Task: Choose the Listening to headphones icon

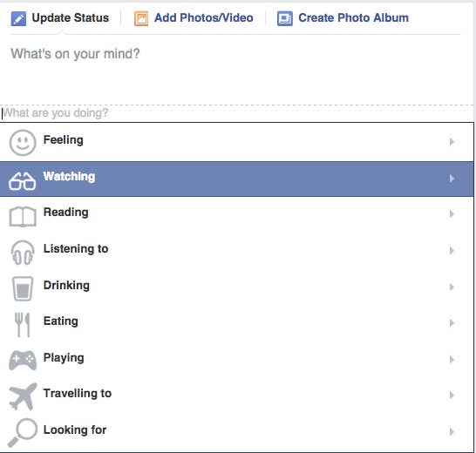Action: pyautogui.click(x=23, y=253)
